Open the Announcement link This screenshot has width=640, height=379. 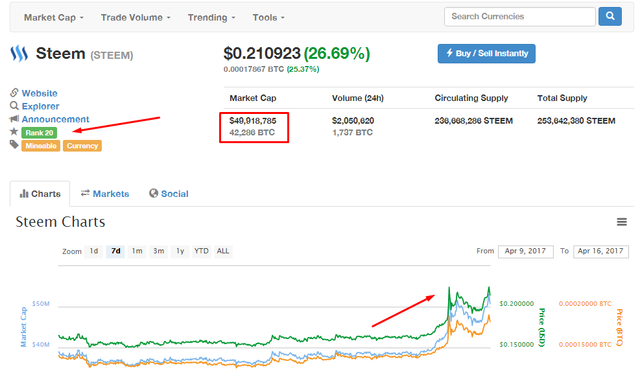(56, 119)
